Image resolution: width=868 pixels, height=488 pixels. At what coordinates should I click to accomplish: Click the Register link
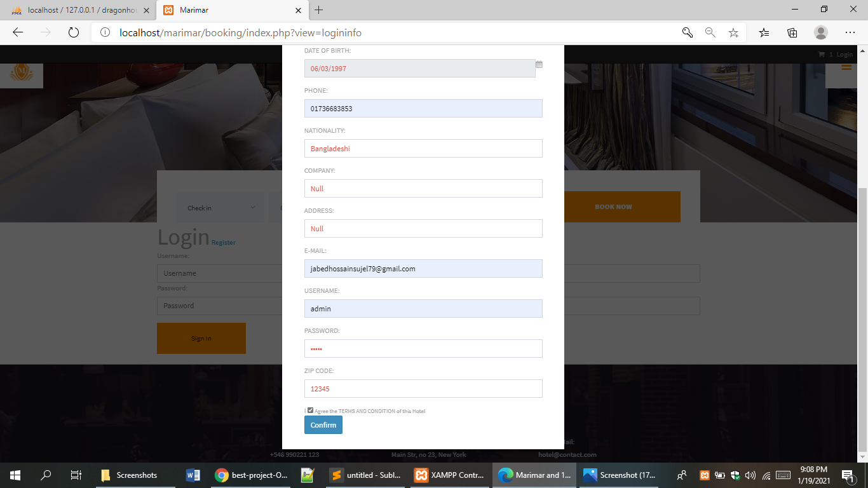223,242
